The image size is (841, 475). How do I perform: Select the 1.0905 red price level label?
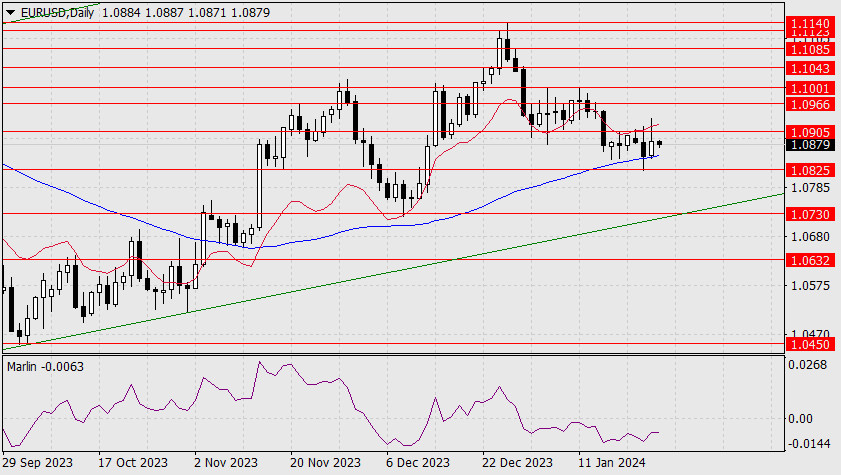point(810,132)
